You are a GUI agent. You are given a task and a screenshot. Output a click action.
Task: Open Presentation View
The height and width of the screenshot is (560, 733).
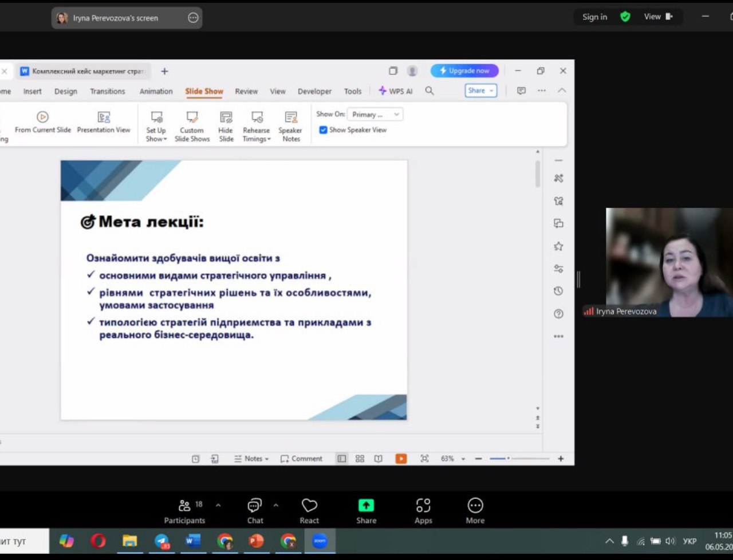click(104, 123)
